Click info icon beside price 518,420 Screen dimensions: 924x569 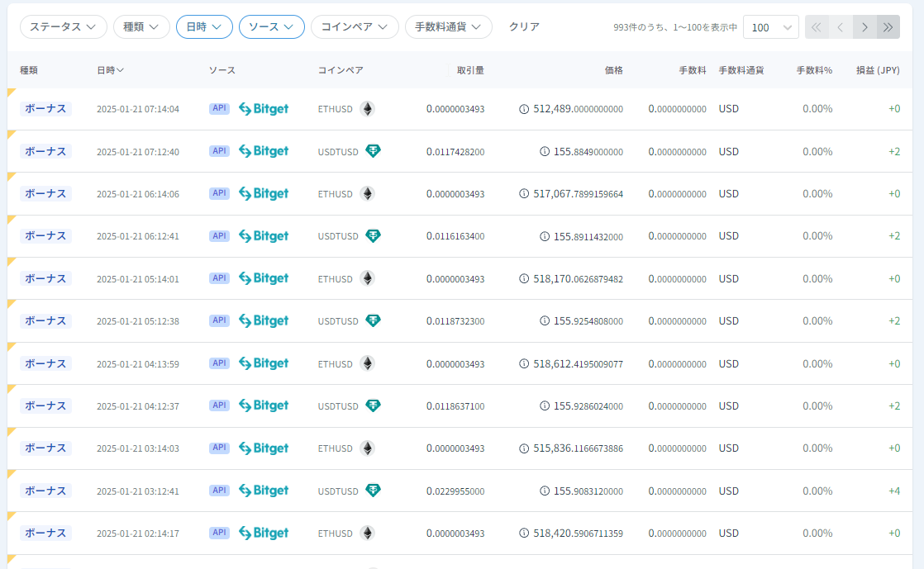[524, 533]
